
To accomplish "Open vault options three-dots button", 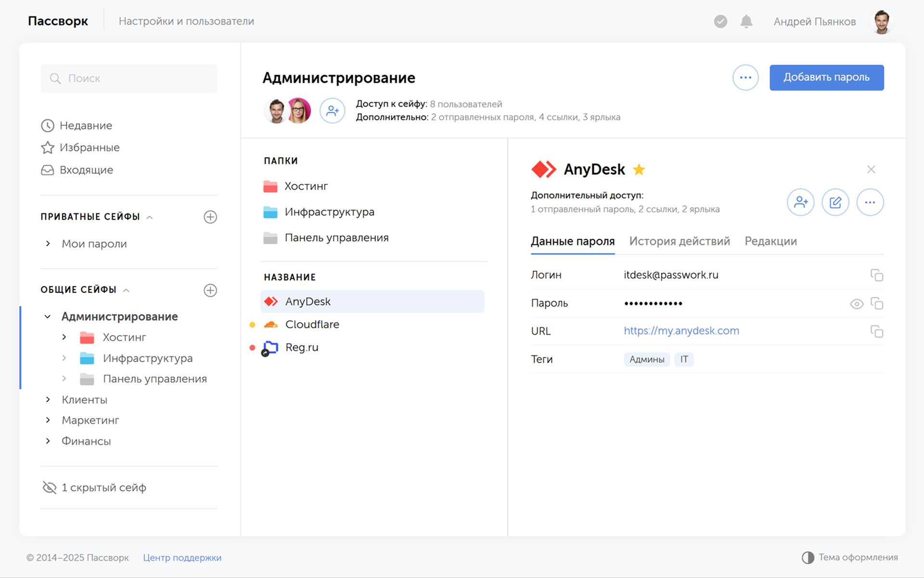I will [745, 78].
